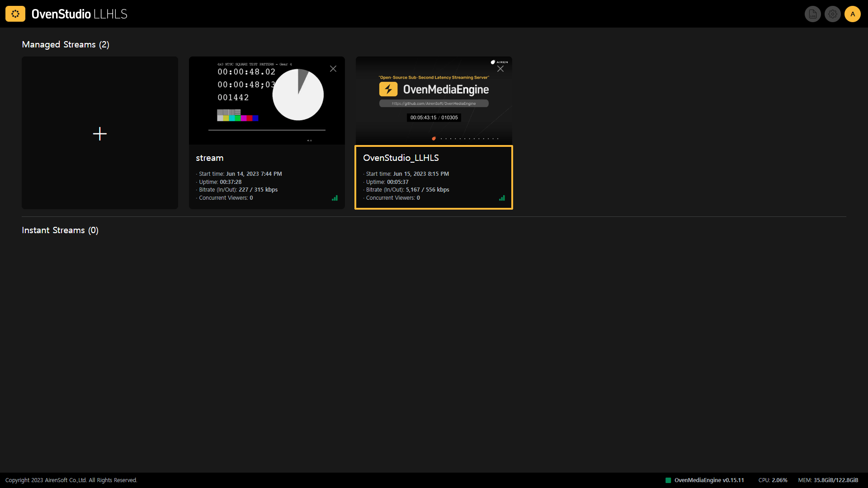Click Concurrent Viewers on 'stream' card
Viewport: 868px width, 488px height.
point(226,198)
